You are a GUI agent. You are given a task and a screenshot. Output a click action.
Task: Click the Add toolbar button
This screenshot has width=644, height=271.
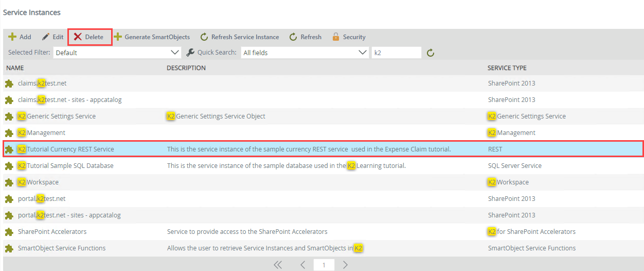20,37
